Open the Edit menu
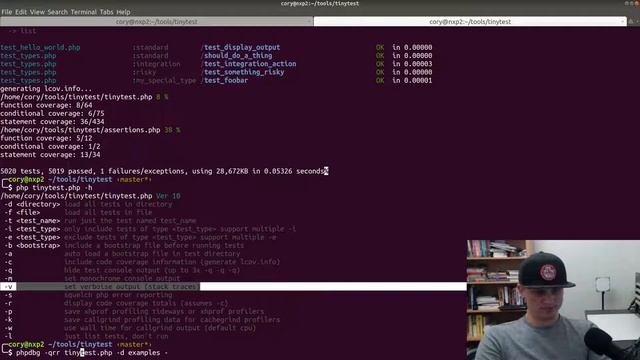 (x=21, y=12)
